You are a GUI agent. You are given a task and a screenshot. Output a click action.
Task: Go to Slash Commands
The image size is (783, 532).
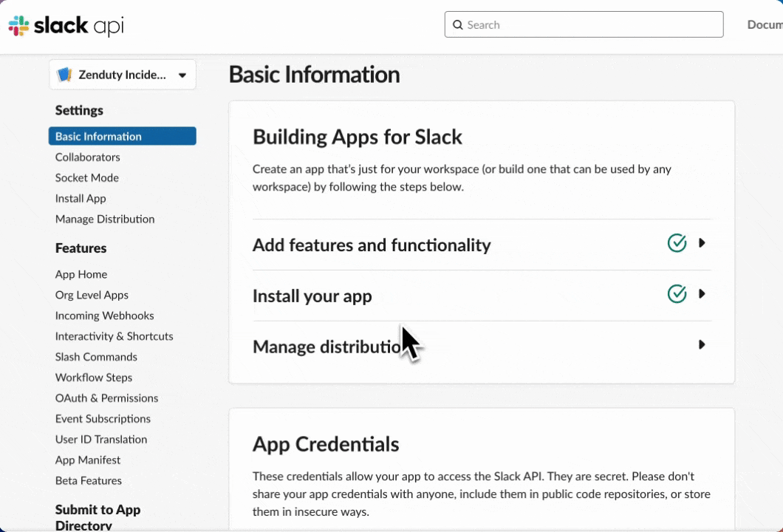pyautogui.click(x=96, y=357)
